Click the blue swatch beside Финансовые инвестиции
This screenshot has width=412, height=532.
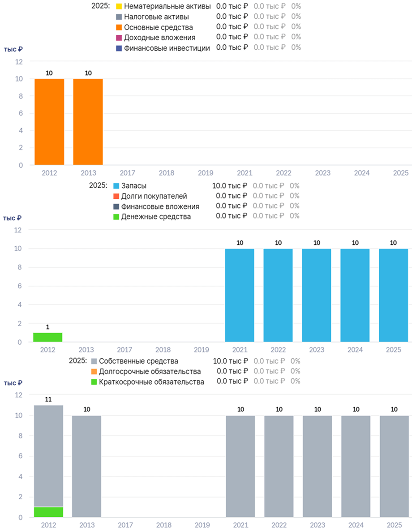coord(119,48)
